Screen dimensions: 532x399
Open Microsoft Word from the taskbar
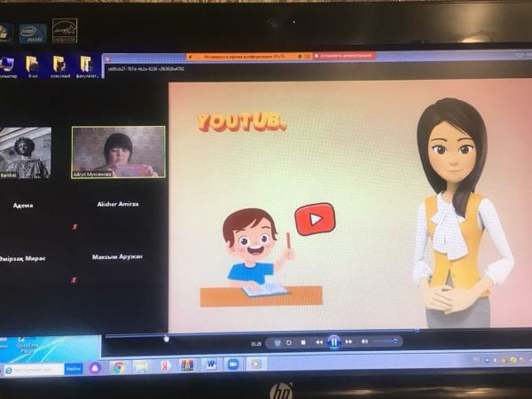(210, 364)
